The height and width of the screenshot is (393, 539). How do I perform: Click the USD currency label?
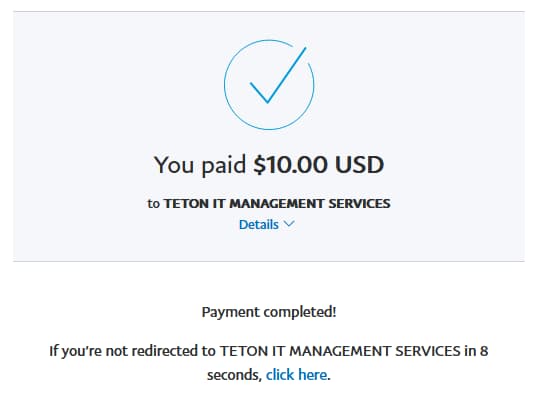pos(359,164)
